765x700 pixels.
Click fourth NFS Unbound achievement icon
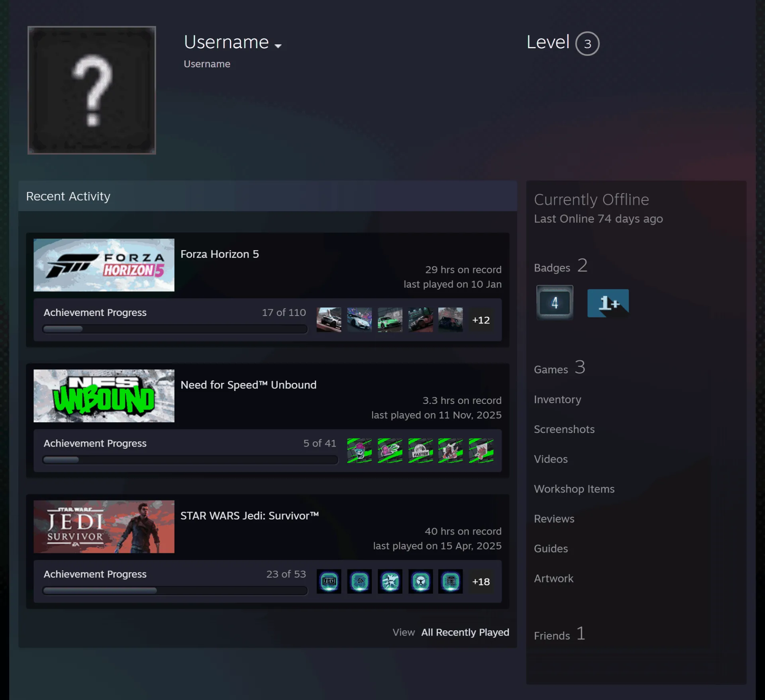[x=451, y=451]
